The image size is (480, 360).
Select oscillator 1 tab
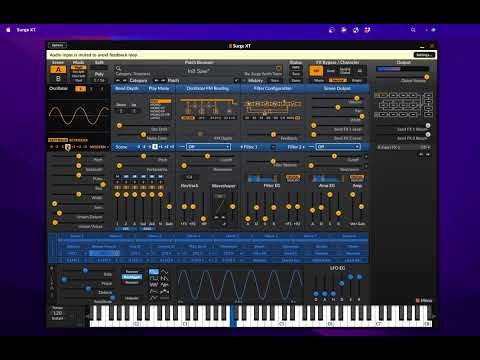pyautogui.click(x=80, y=89)
